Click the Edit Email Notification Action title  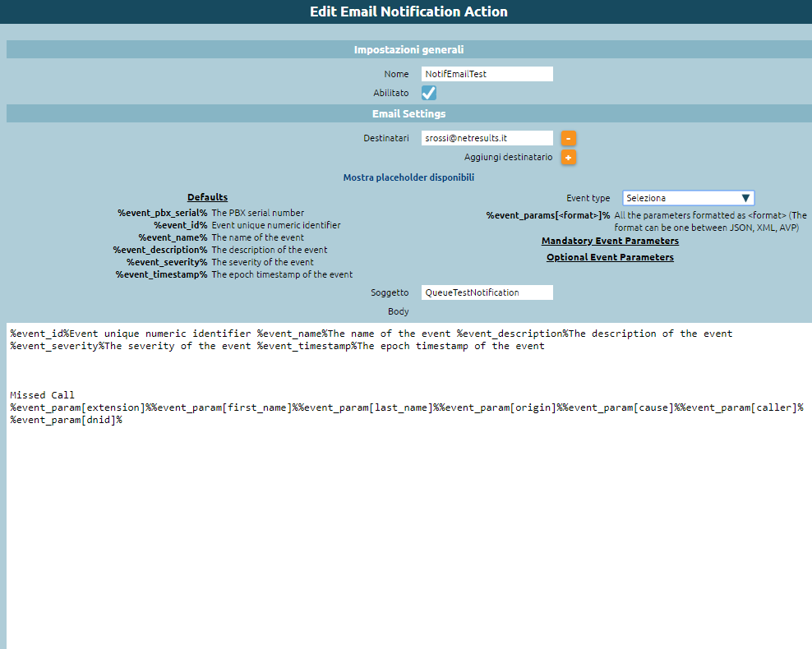point(408,12)
